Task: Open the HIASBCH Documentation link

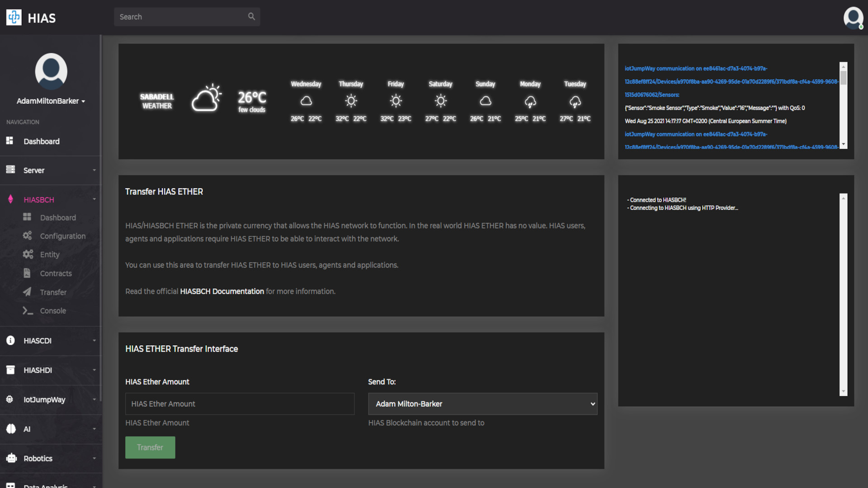Action: (x=222, y=291)
